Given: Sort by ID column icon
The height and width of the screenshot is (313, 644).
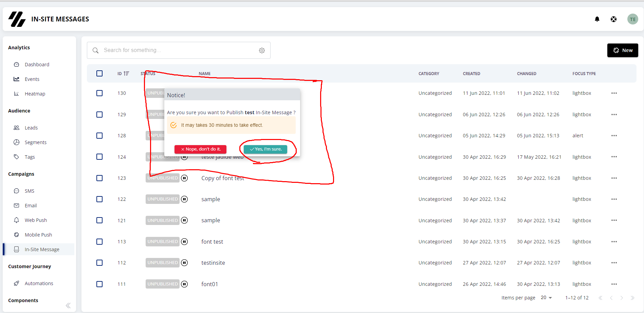Looking at the screenshot, I should click(126, 73).
